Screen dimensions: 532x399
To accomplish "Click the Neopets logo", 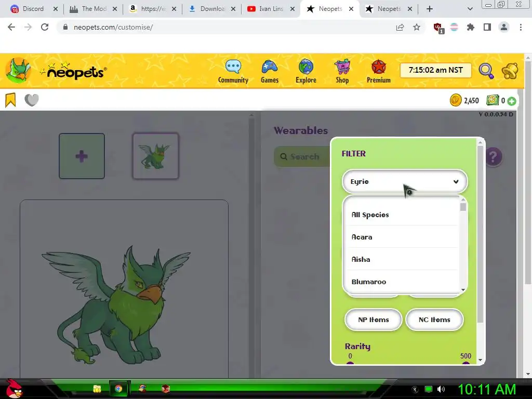I will coord(74,71).
